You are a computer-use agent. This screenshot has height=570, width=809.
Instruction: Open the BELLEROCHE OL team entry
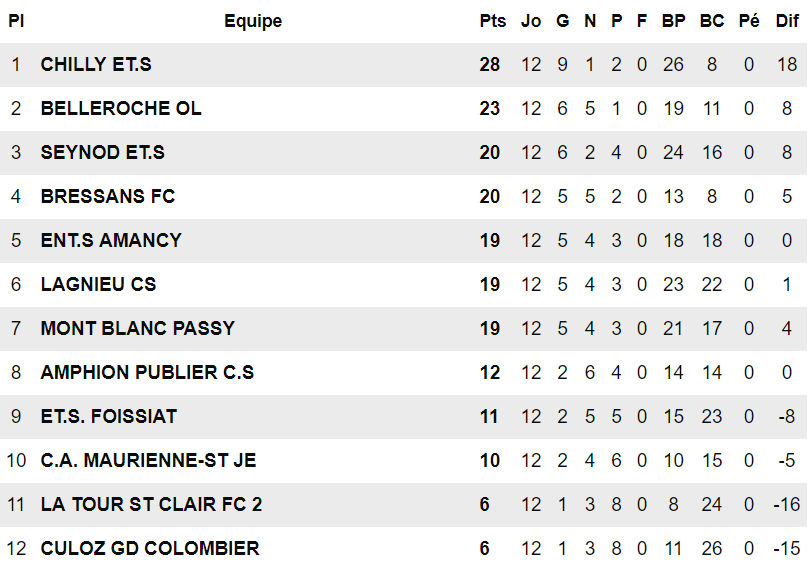click(121, 109)
